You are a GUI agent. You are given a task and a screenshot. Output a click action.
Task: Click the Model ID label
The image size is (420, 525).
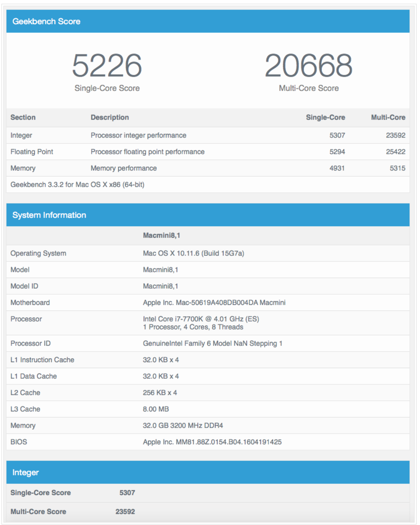tap(24, 286)
